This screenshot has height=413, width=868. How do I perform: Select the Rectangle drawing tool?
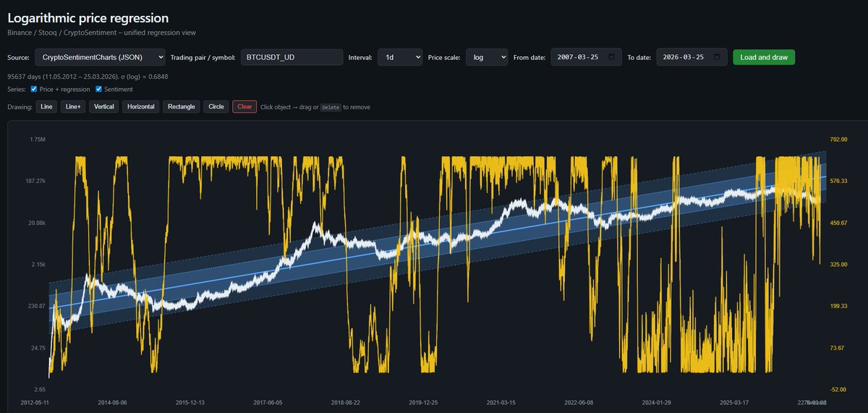182,106
